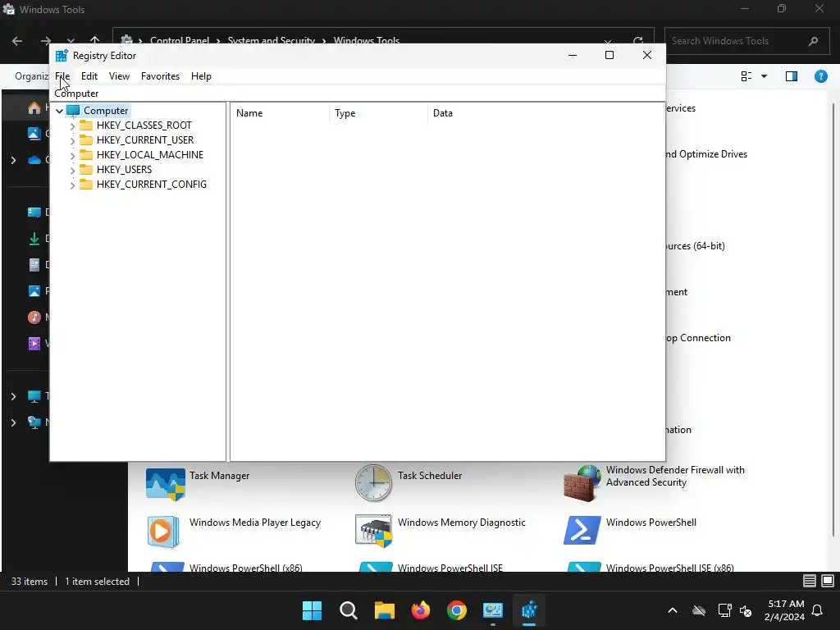This screenshot has height=630, width=840.
Task: Select HKEY_CURRENT_USER in the tree
Action: [145, 139]
